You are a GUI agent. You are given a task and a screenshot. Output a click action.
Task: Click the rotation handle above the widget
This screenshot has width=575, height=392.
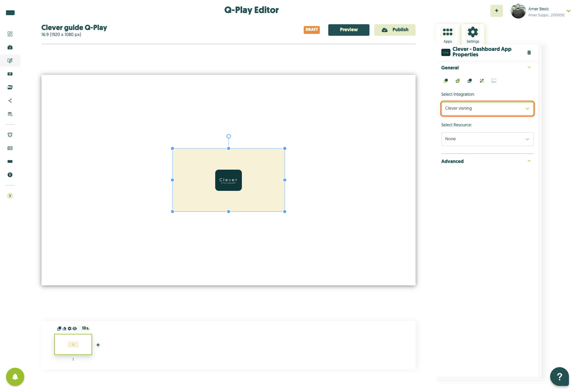229,136
